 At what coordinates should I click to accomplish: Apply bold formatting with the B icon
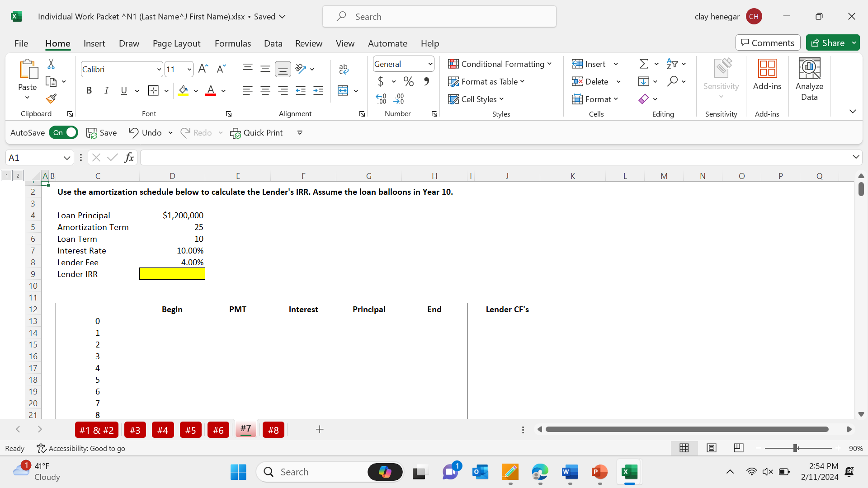point(89,90)
